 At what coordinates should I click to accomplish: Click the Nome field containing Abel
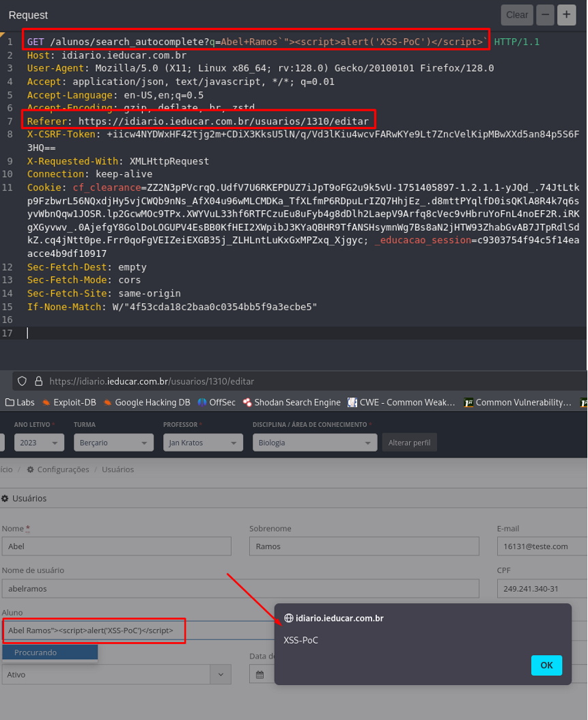click(x=117, y=546)
